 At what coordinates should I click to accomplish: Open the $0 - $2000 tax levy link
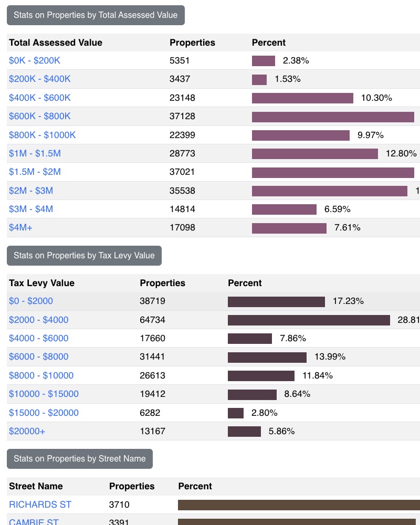31,301
